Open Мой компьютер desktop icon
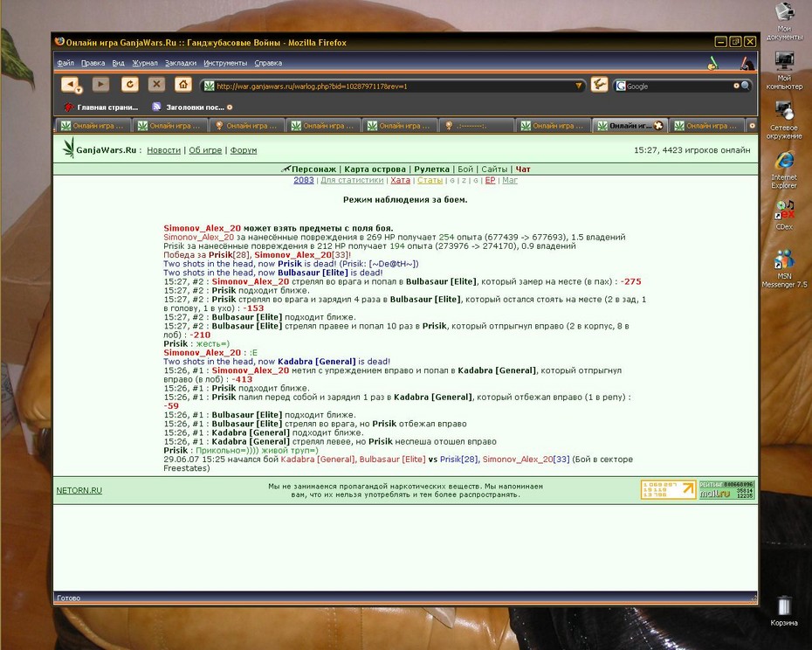The image size is (812, 650). point(784,71)
